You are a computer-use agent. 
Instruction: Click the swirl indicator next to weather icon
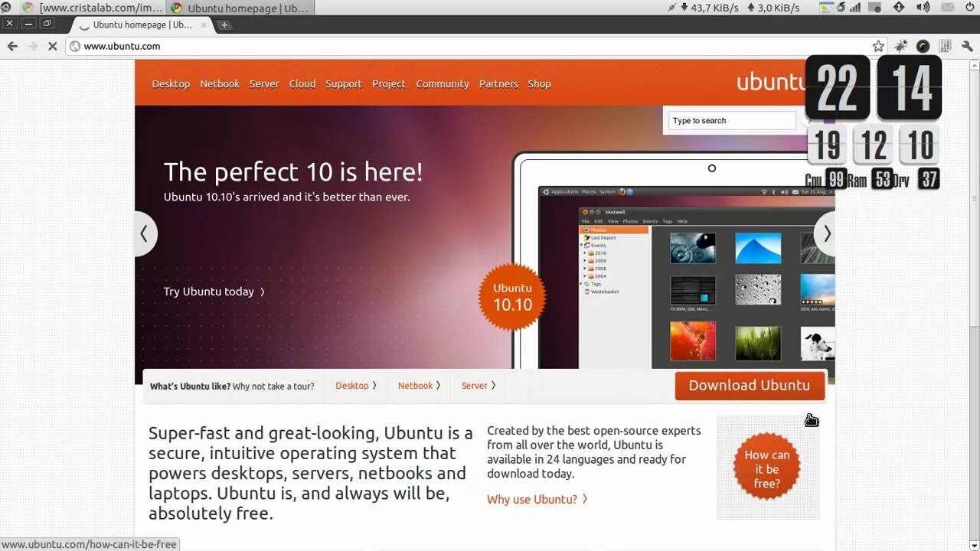tap(841, 8)
